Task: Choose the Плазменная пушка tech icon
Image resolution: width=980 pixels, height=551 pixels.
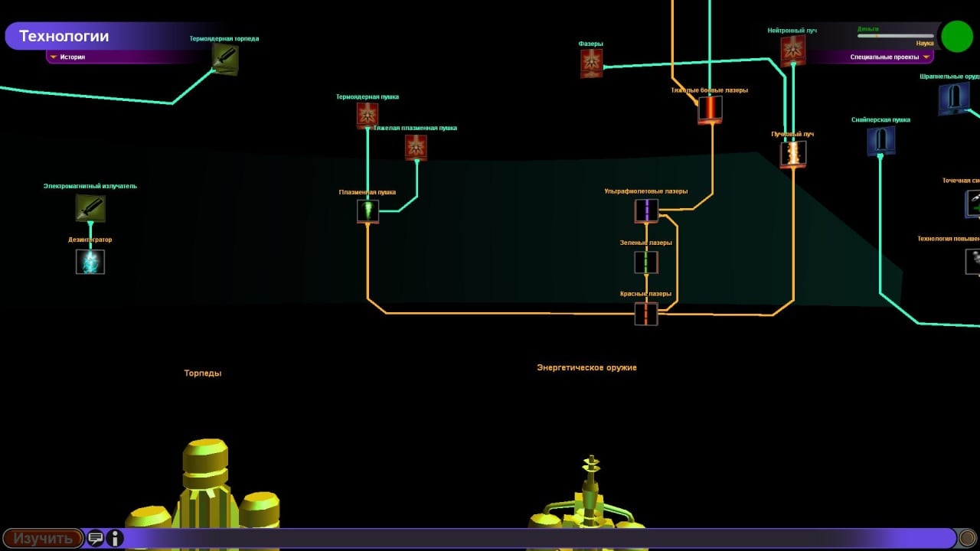Action: (367, 211)
